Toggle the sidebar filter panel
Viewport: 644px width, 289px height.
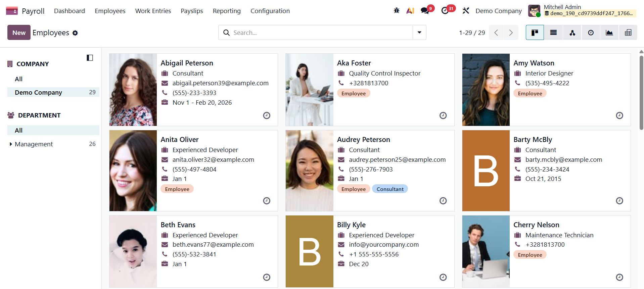[90, 58]
